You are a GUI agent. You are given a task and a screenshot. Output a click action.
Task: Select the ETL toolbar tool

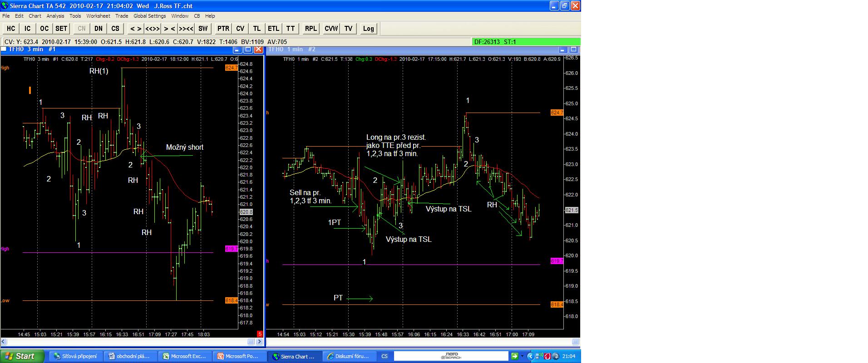(x=273, y=29)
